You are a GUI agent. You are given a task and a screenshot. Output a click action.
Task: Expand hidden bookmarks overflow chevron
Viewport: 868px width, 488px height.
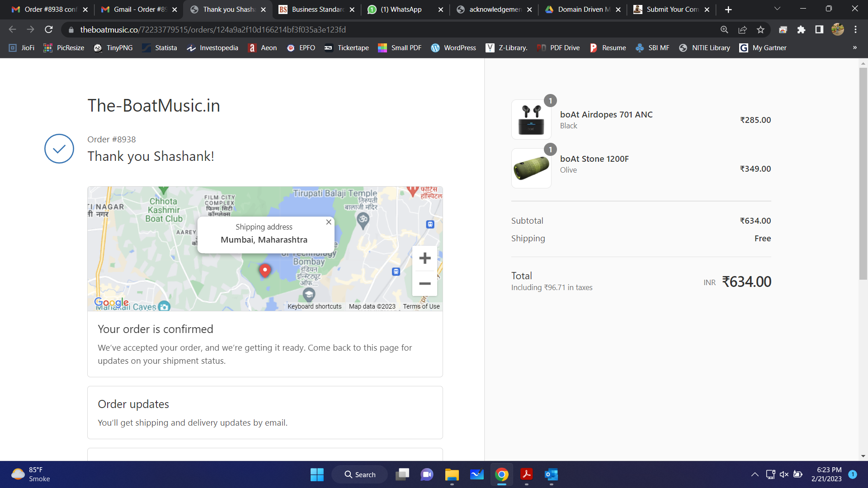tap(854, 47)
